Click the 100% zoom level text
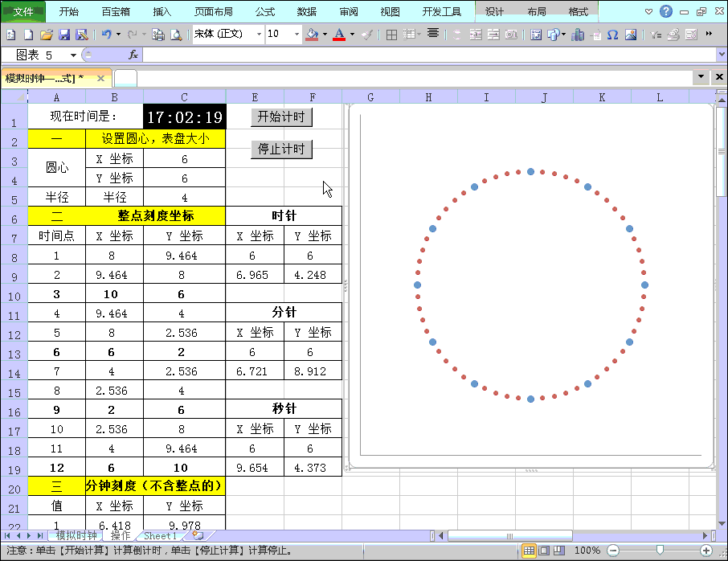The image size is (728, 561). (x=587, y=551)
